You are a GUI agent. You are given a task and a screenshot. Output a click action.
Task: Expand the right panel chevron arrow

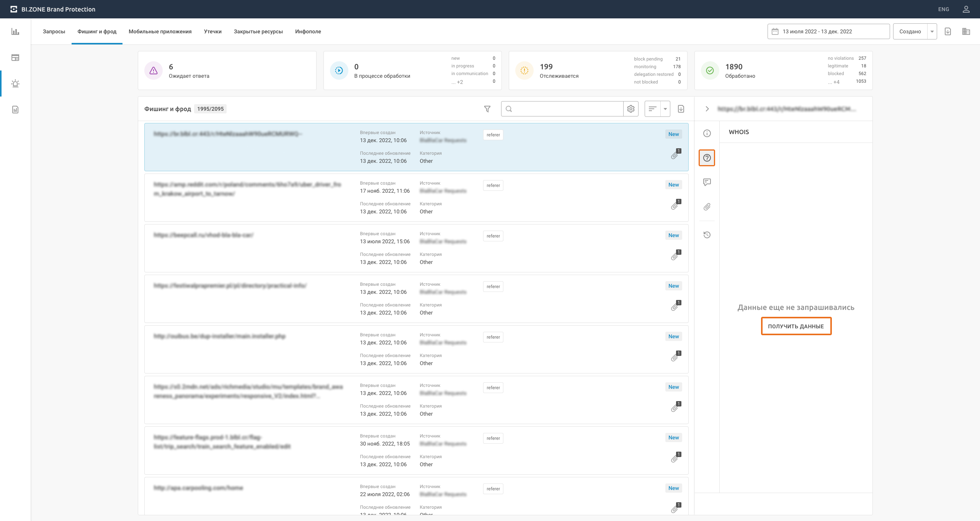point(707,109)
